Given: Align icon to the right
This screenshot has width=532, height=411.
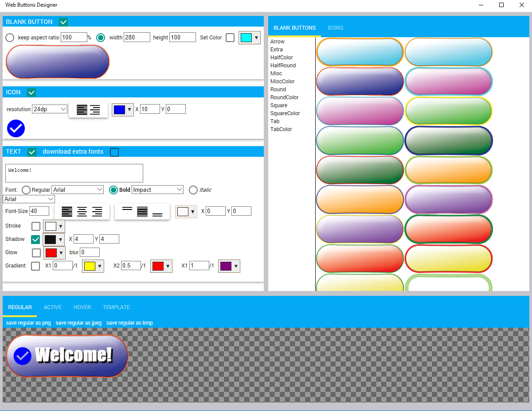Looking at the screenshot, I should click(x=95, y=109).
